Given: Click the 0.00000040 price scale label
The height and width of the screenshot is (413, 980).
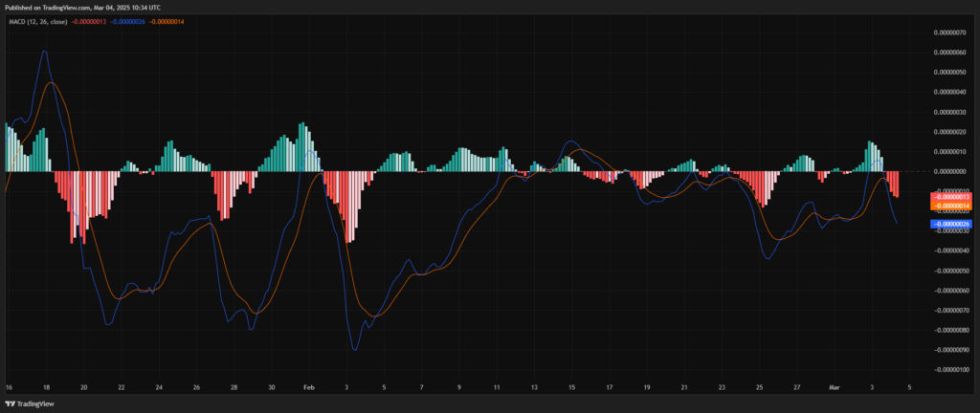Looking at the screenshot, I should (951, 92).
